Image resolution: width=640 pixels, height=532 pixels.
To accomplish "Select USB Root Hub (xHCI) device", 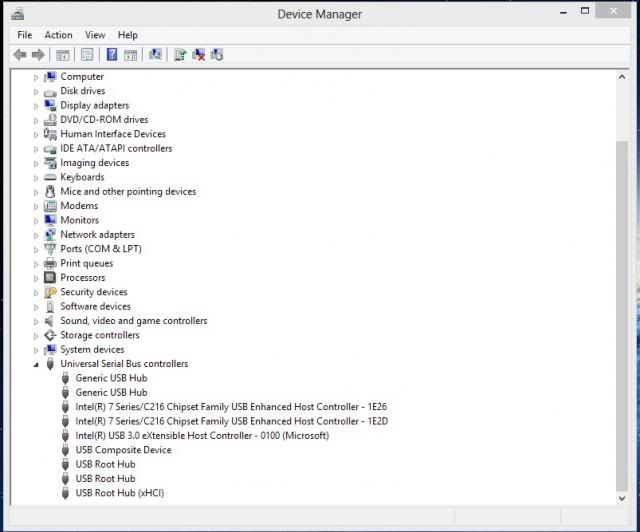I will [x=119, y=493].
